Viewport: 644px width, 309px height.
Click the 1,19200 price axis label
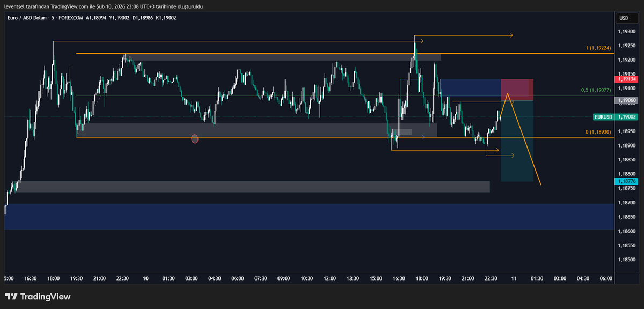[x=627, y=60]
